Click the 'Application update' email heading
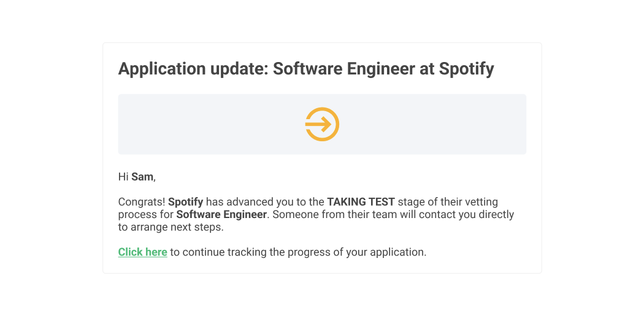 point(306,69)
